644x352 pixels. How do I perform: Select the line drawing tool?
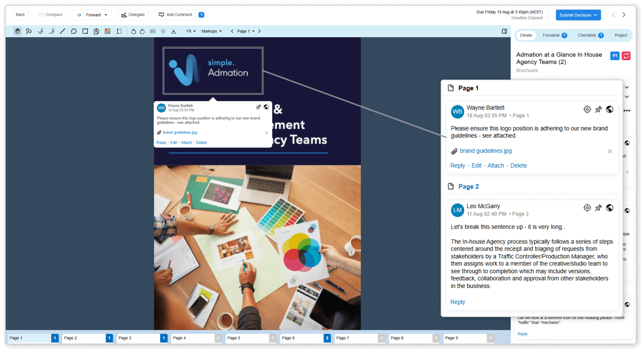point(62,31)
